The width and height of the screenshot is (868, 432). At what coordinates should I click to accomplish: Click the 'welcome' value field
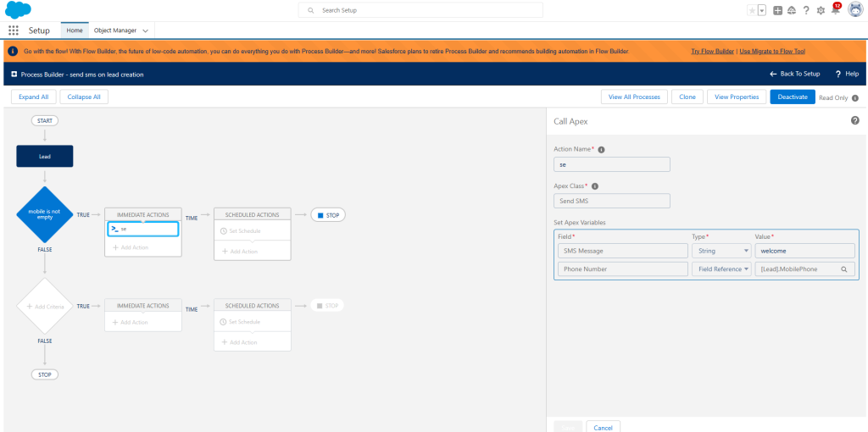[805, 251]
